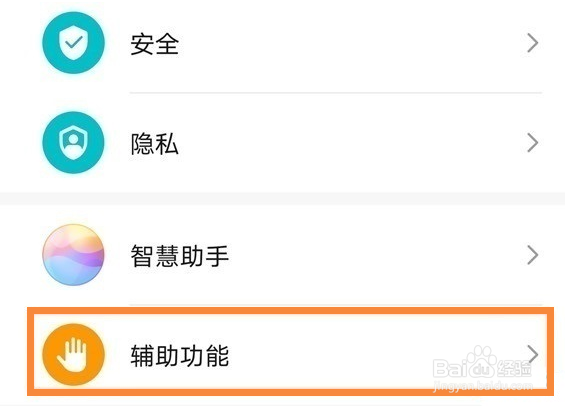Click the gray section divider band
Viewport: 565px width, 406px height.
[282, 198]
